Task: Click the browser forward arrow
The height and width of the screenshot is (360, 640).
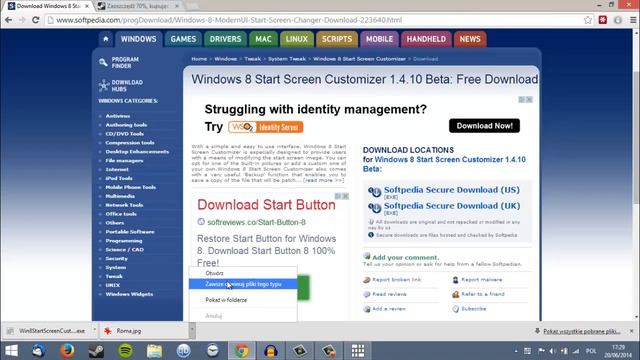Action: 22,20
